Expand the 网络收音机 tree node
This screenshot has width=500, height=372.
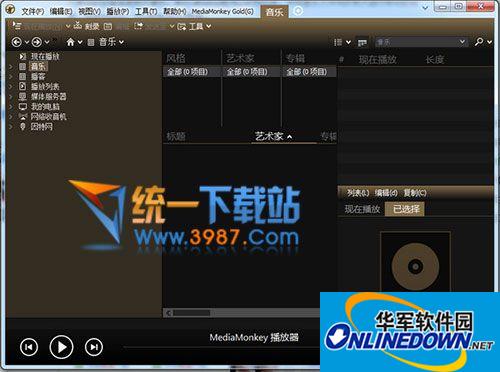coord(11,117)
